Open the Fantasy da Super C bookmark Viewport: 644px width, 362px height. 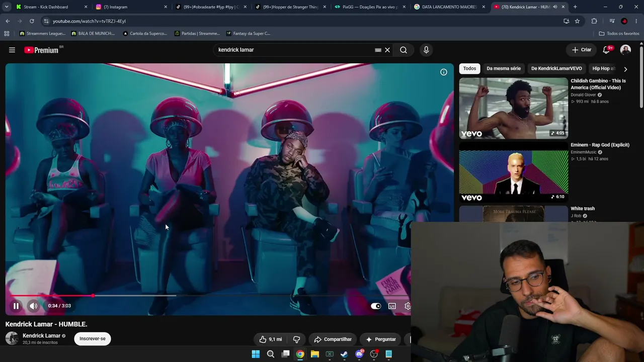coord(248,34)
